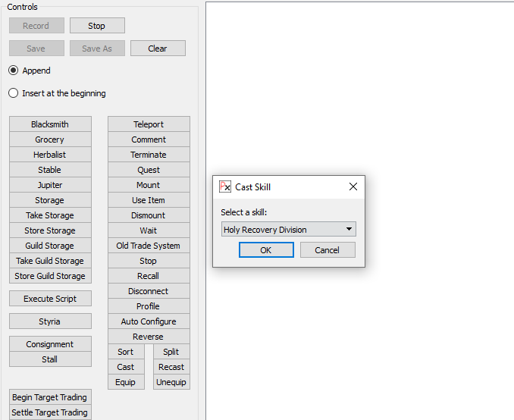Stop the recording
Viewport: 514px width, 420px height.
pyautogui.click(x=97, y=26)
